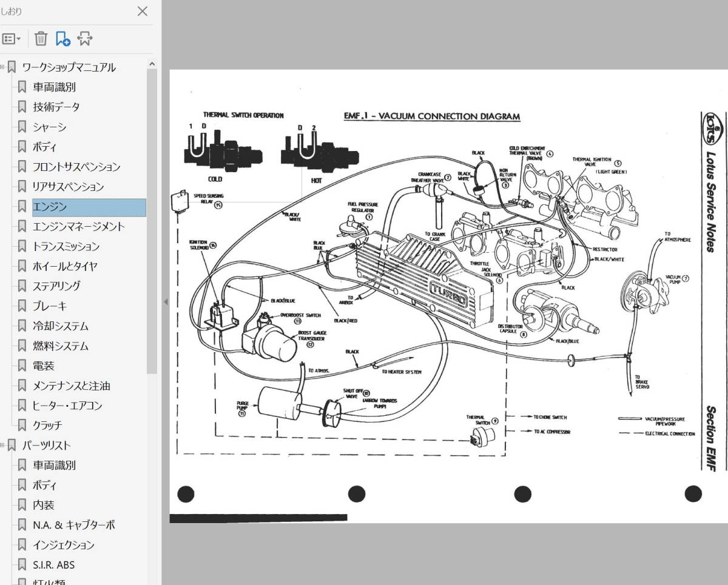The width and height of the screenshot is (728, 585).
Task: Open the ブレーキ bookmark
Action: 50,306
